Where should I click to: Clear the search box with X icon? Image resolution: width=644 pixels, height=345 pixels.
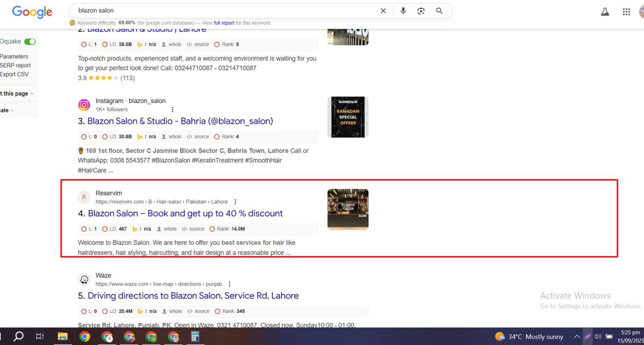tap(383, 11)
